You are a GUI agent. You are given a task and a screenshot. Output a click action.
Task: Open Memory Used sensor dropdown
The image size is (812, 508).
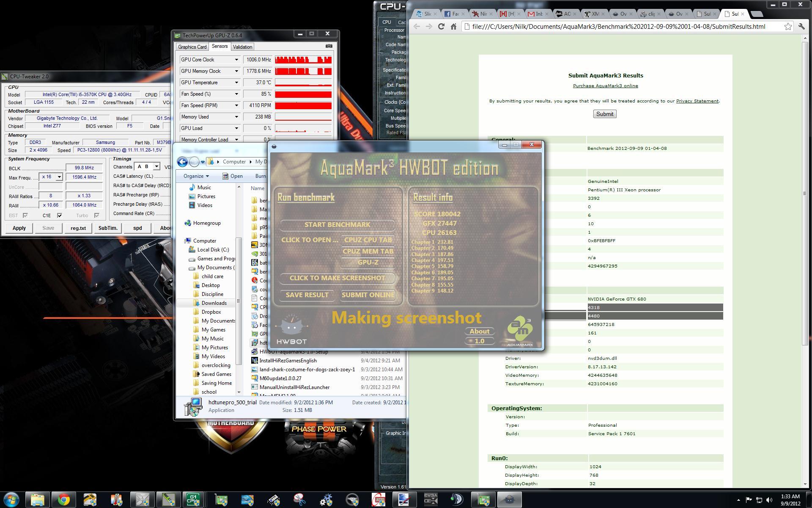236,117
